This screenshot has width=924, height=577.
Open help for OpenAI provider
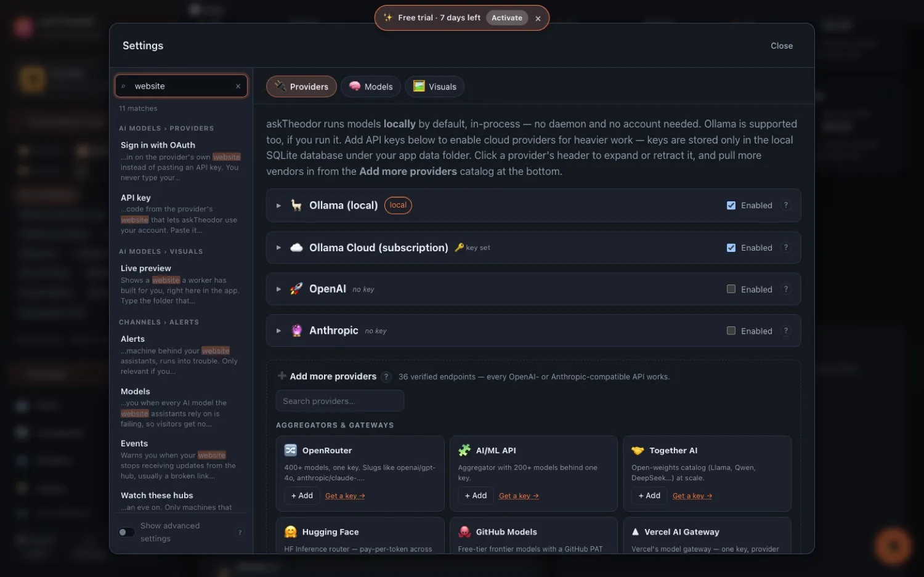tap(785, 289)
